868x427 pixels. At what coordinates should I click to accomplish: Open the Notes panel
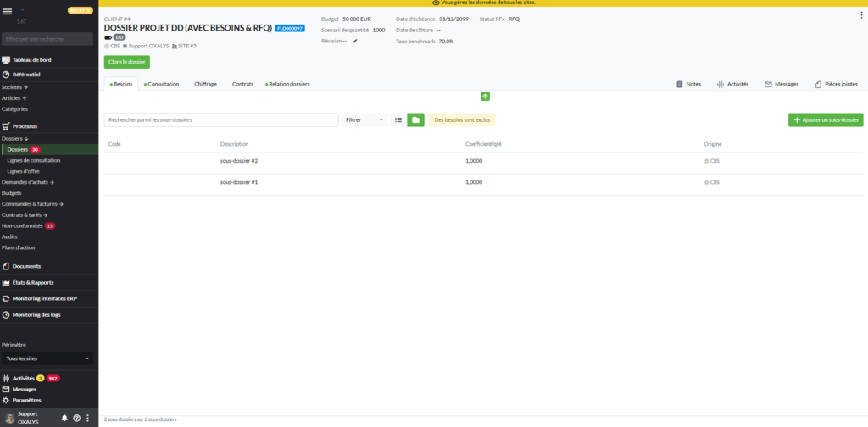pyautogui.click(x=687, y=85)
